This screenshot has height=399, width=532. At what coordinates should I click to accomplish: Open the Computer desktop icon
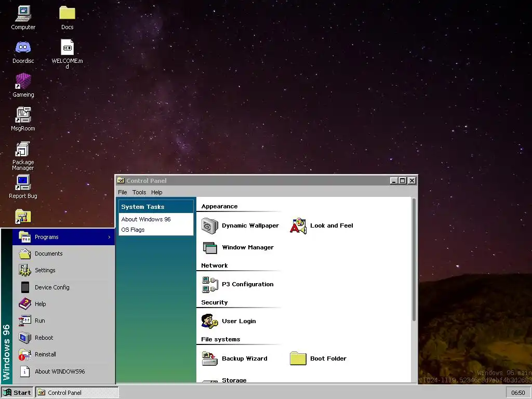(x=23, y=18)
